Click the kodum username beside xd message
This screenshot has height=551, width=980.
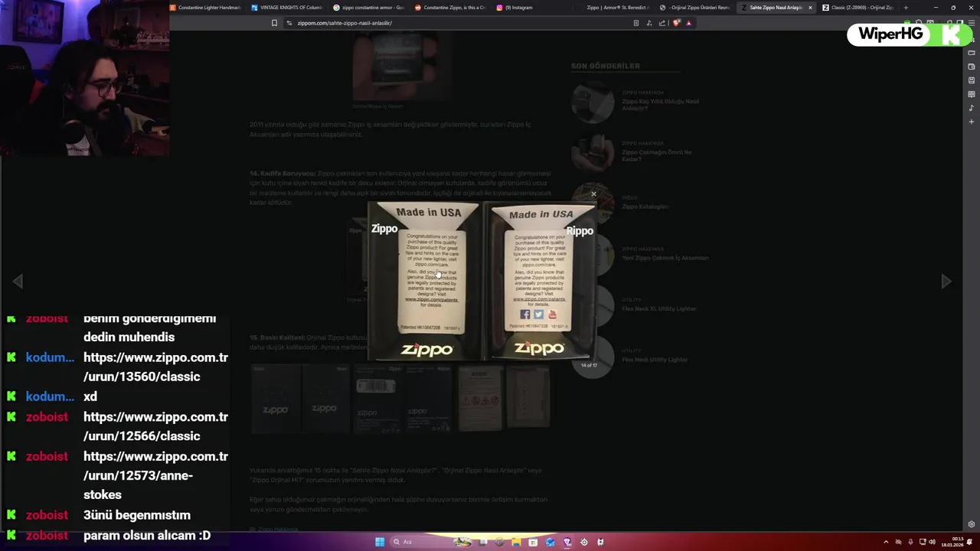(x=50, y=396)
